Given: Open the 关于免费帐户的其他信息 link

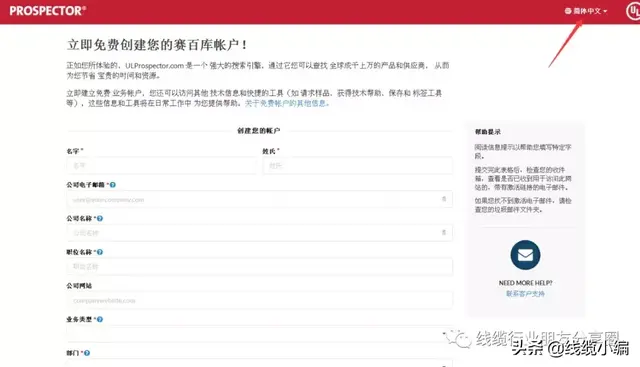Looking at the screenshot, I should [x=287, y=103].
